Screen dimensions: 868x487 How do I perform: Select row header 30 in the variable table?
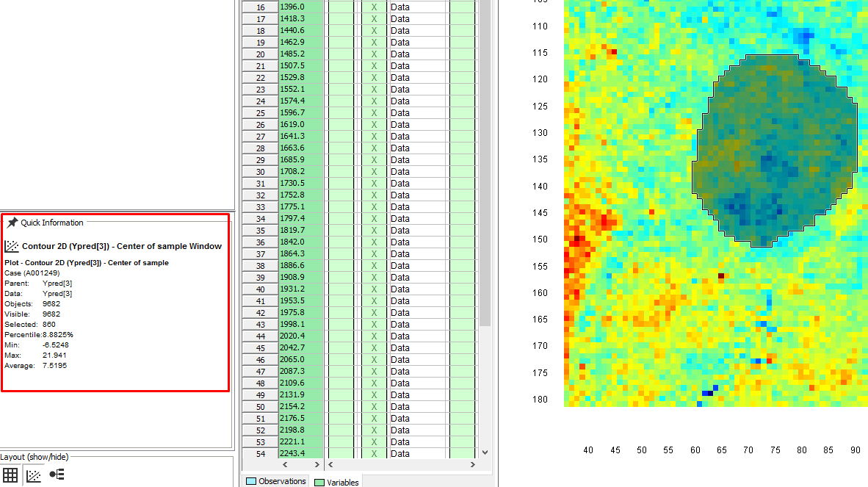pos(260,172)
